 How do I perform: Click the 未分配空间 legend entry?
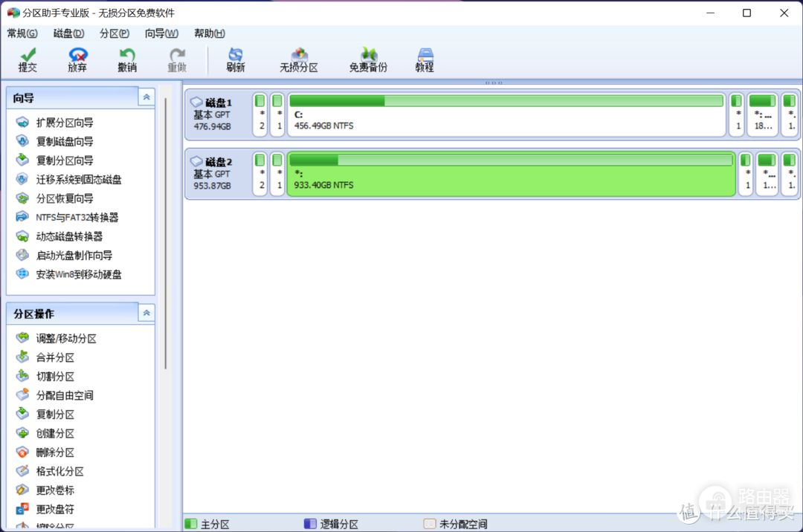coord(455,524)
